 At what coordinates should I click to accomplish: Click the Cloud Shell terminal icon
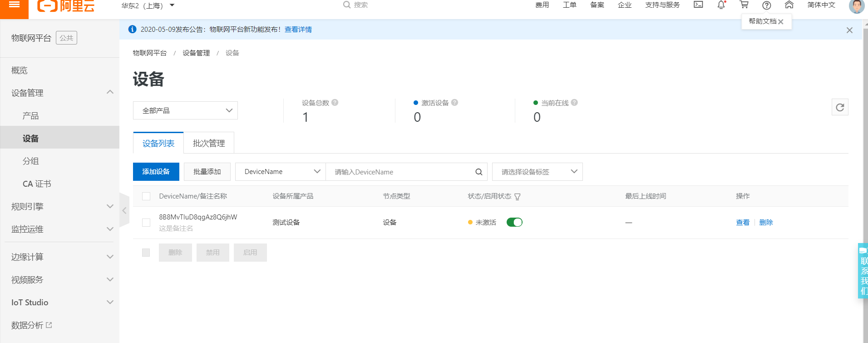click(698, 5)
